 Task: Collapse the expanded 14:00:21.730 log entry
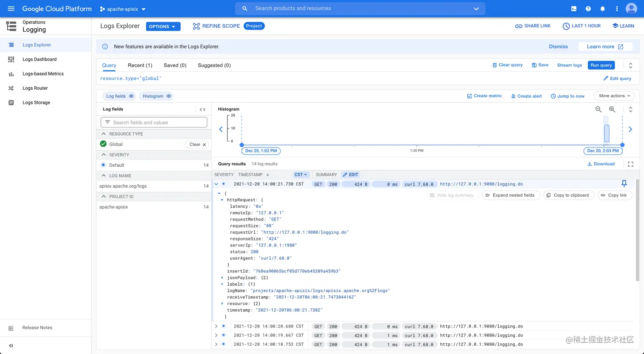pos(216,184)
